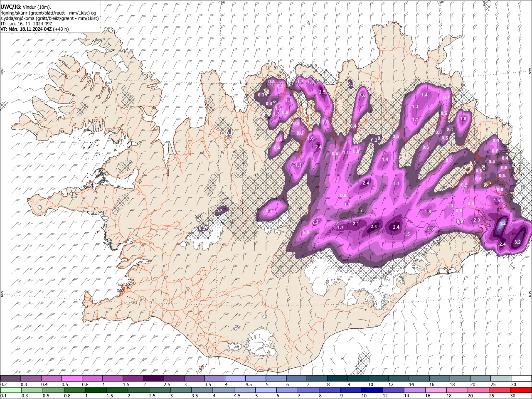This screenshot has width=532, height=399.
Task: Select the bright pink 0.5 swatch, upper legend row
Action: click(x=71, y=378)
